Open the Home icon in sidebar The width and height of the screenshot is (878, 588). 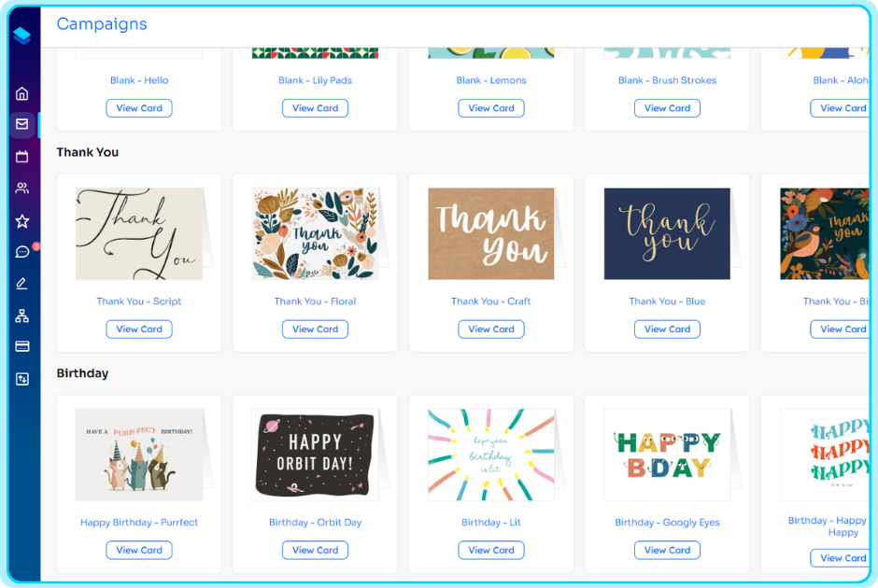pyautogui.click(x=21, y=93)
